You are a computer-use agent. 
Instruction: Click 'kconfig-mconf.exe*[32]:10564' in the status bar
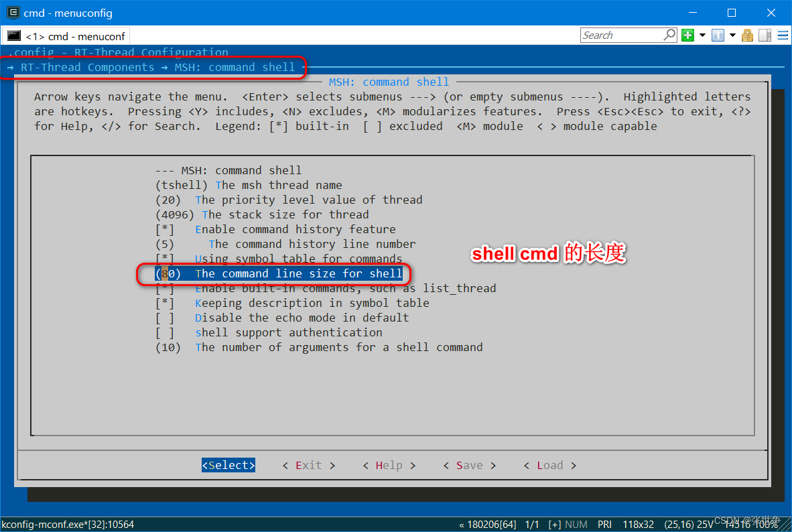click(68, 525)
